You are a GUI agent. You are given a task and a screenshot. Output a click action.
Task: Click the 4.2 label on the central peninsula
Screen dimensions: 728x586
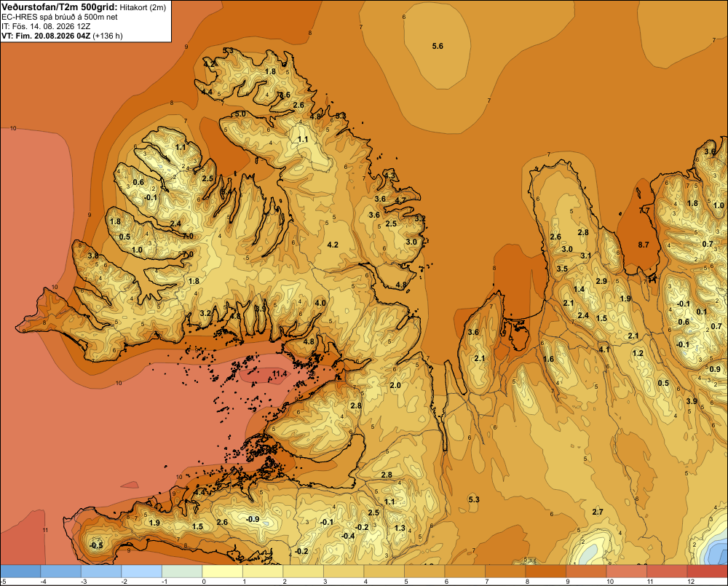333,245
